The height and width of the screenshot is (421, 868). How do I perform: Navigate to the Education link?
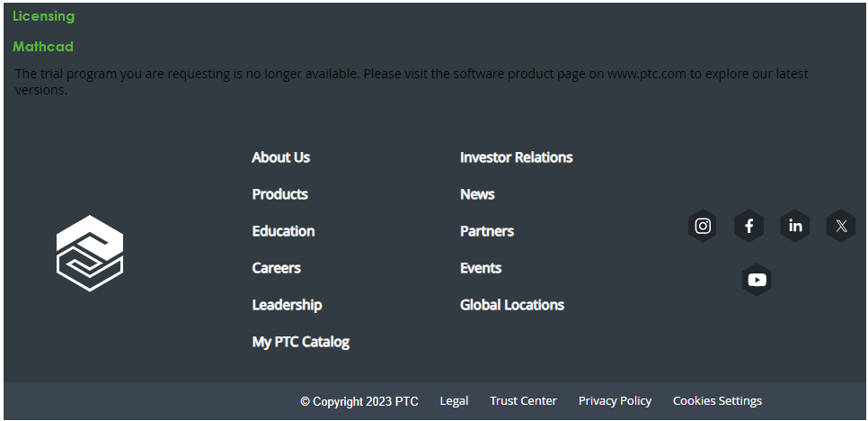[x=283, y=231]
